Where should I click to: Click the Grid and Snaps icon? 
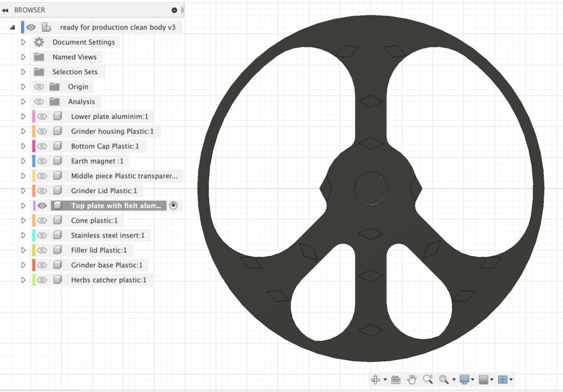point(483,379)
